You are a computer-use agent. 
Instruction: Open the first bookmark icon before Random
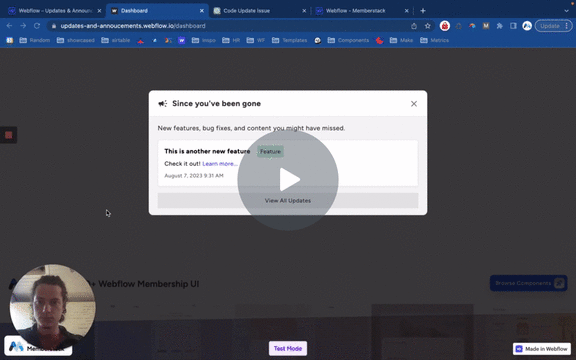10,40
